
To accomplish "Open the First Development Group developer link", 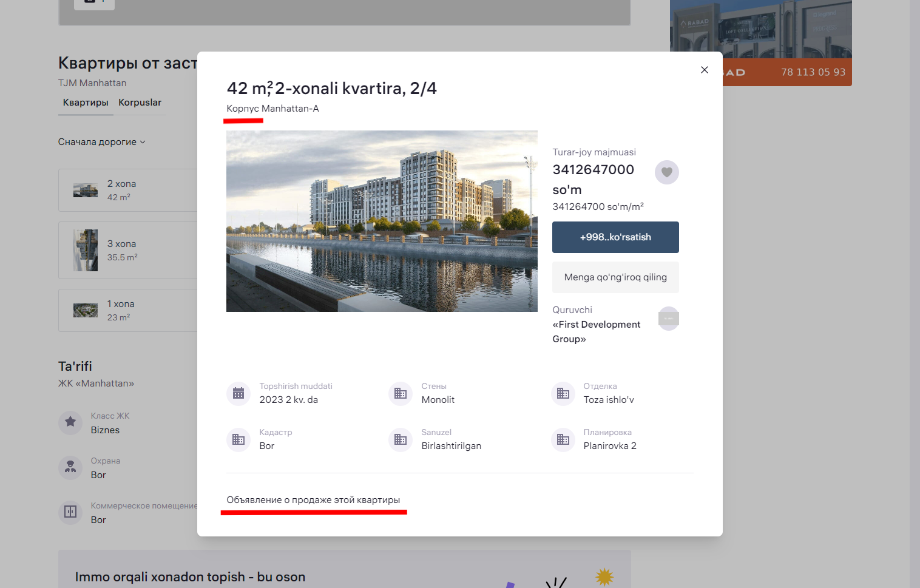I will click(596, 332).
